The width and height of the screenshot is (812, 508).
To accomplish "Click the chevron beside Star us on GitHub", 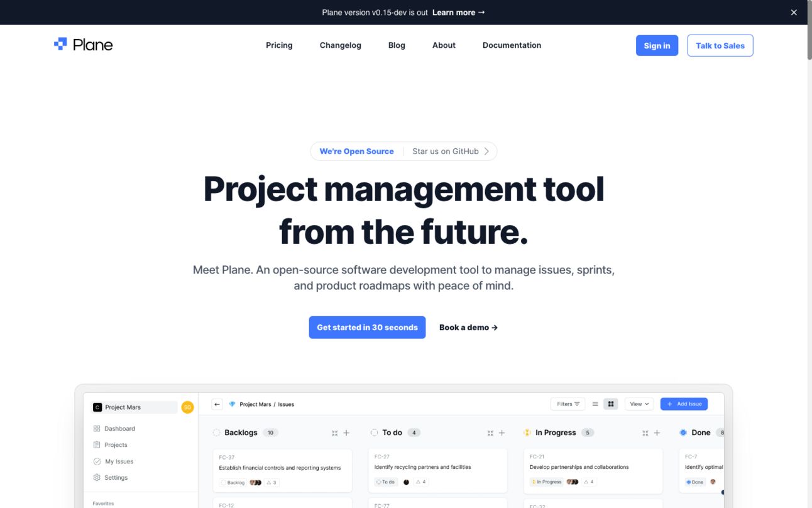I will (x=486, y=152).
